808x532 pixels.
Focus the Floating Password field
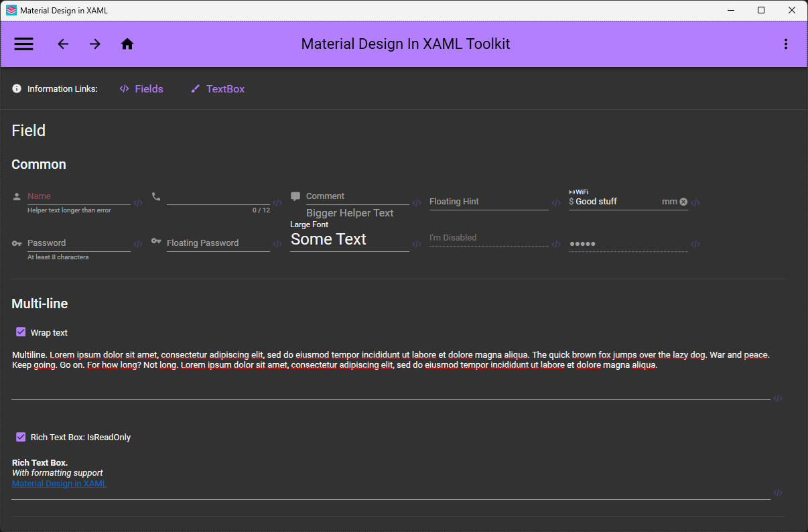[x=218, y=243]
